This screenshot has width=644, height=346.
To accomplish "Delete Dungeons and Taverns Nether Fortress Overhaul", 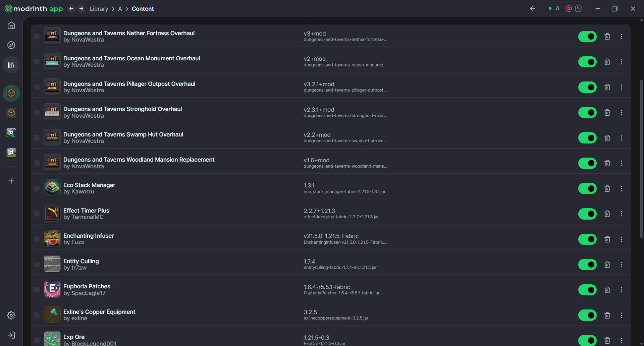I will (607, 37).
